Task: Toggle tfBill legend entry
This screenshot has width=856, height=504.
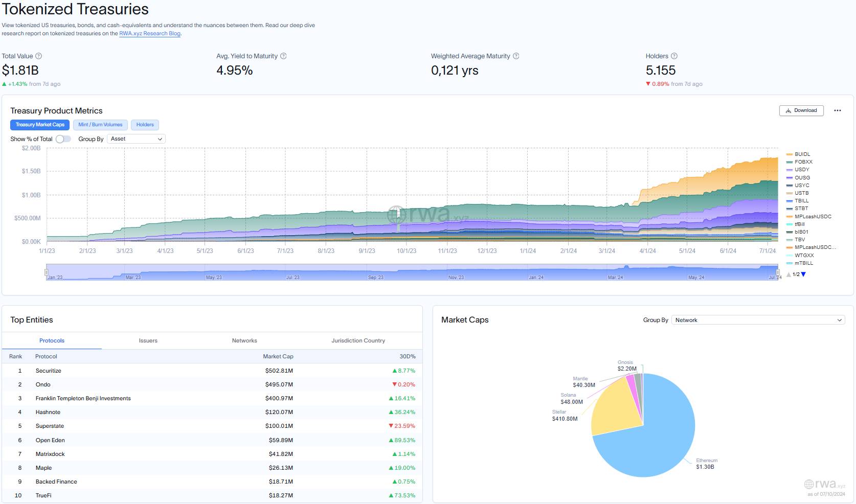Action: point(796,224)
